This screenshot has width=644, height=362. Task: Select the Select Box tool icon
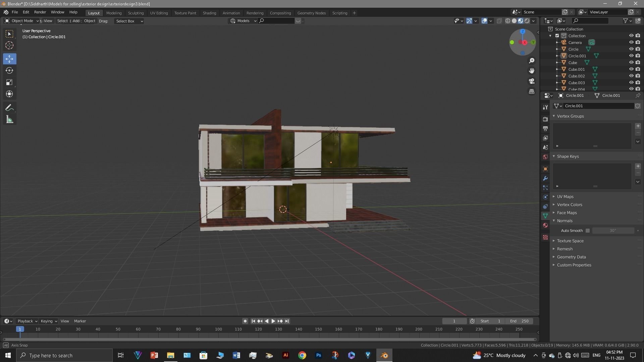click(9, 34)
